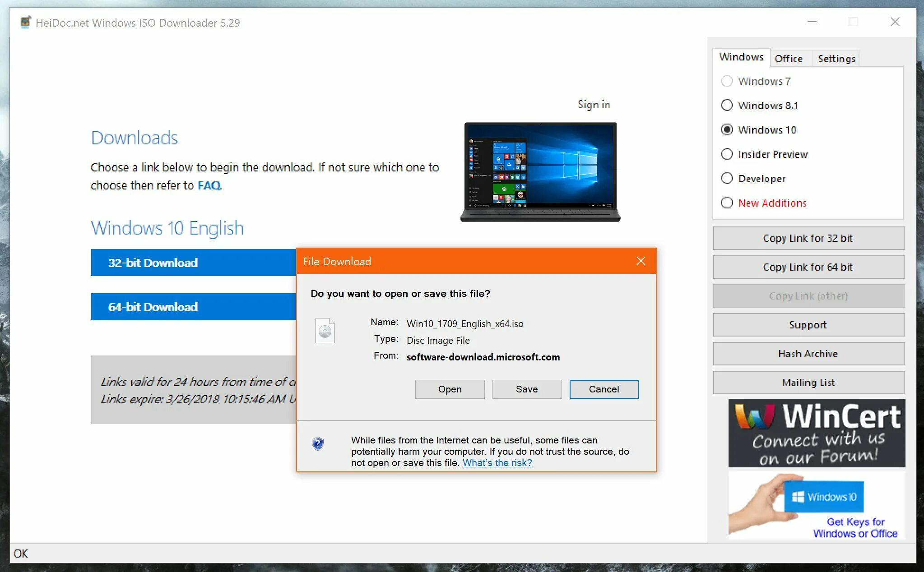Select the Insider Preview option

pos(727,154)
